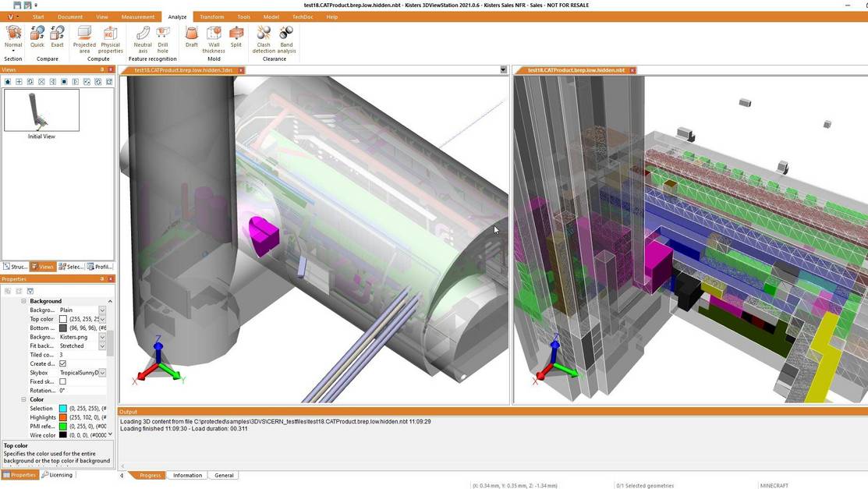Screen dimensions: 868x489
Task: Click the Tiled count value 3
Action: coord(82,355)
